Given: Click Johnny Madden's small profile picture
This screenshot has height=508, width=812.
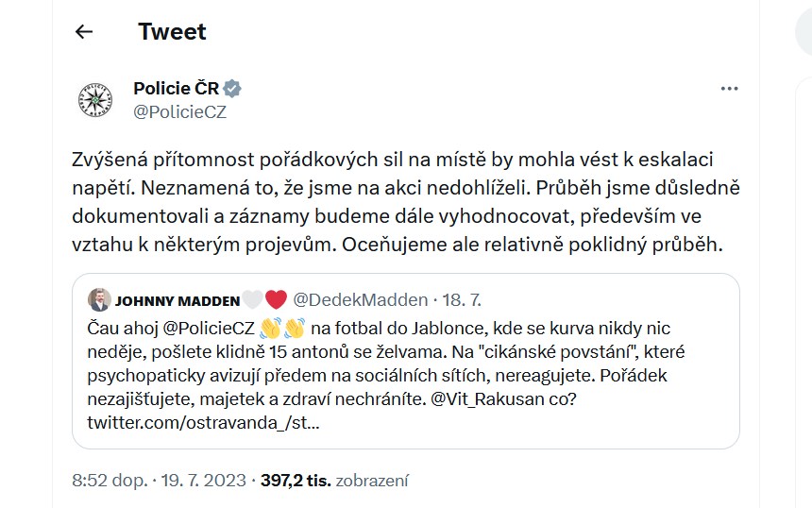Looking at the screenshot, I should (x=99, y=299).
